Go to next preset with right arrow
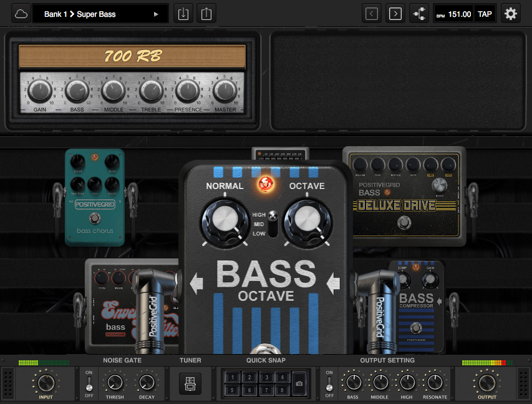Screen dimensions: 532x404 click(x=395, y=12)
